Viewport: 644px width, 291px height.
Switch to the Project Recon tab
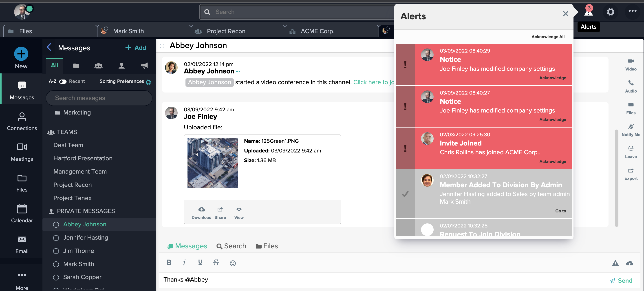tap(238, 31)
